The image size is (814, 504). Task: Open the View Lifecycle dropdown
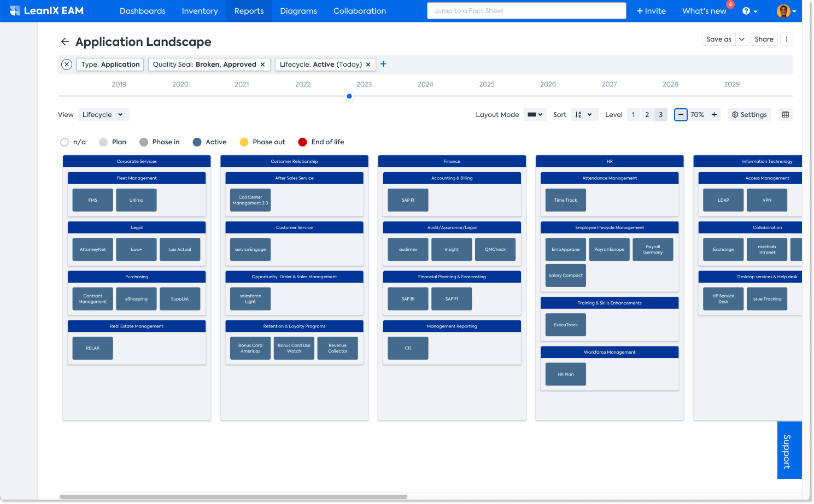pyautogui.click(x=104, y=115)
